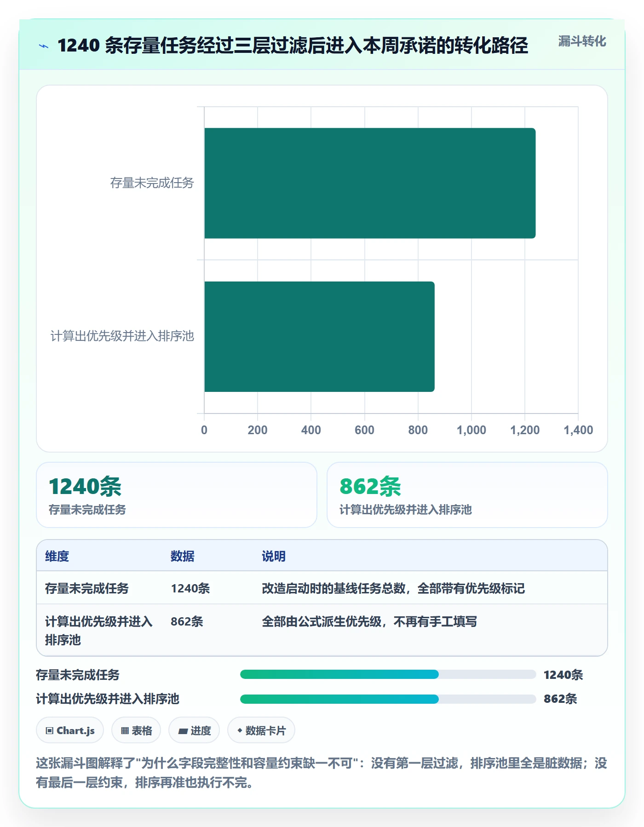This screenshot has height=827, width=644.
Task: Click the footer paragraph starting 这张漏斗图解释了
Action: [322, 773]
